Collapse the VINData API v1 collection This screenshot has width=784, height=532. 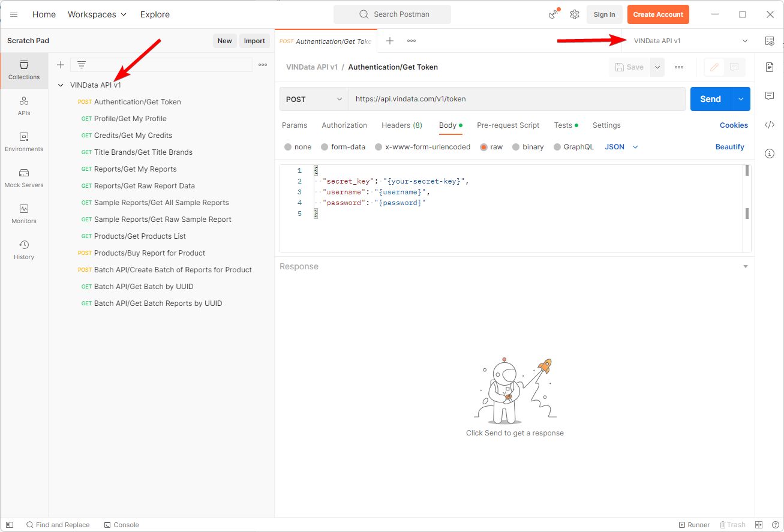pyautogui.click(x=61, y=85)
